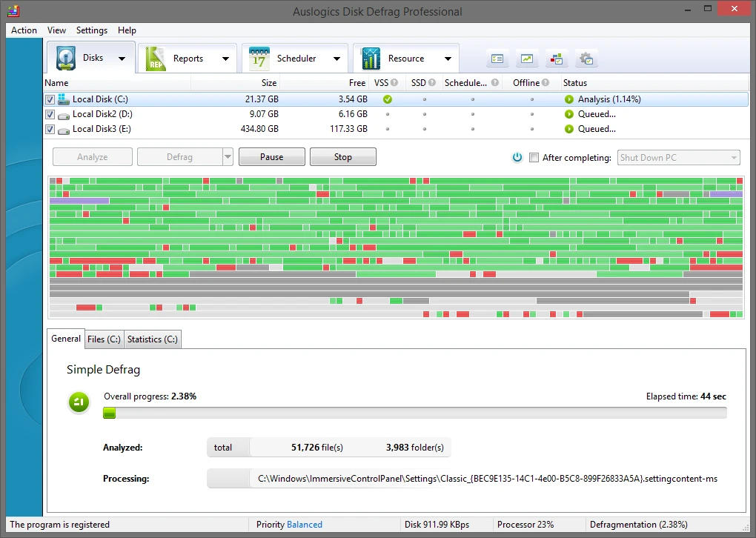Expand the Scheduler dropdown arrow
Screen dimensions: 756x538
pos(336,59)
